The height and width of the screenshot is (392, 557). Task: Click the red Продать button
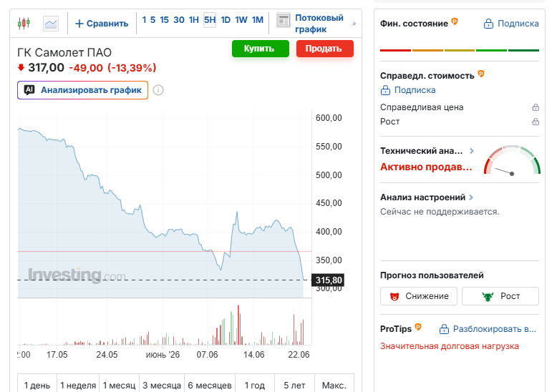[x=325, y=49]
